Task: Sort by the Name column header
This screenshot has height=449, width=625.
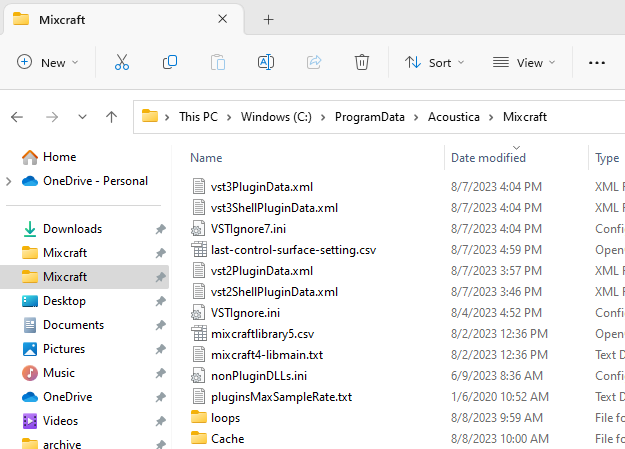Action: [206, 158]
